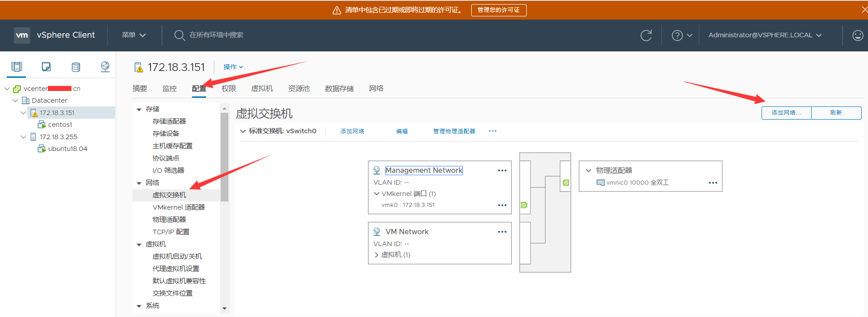This screenshot has width=868, height=317.
Task: Open VM Network ellipsis menu
Action: 502,232
